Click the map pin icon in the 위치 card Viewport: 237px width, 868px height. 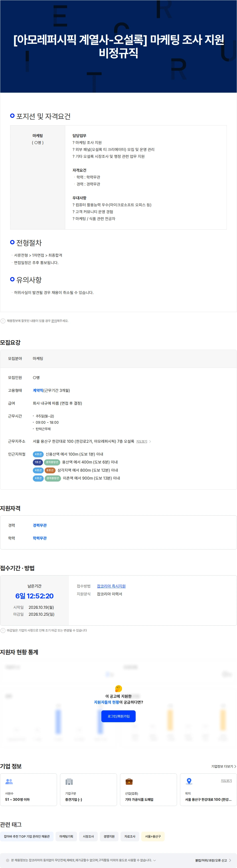tap(189, 782)
